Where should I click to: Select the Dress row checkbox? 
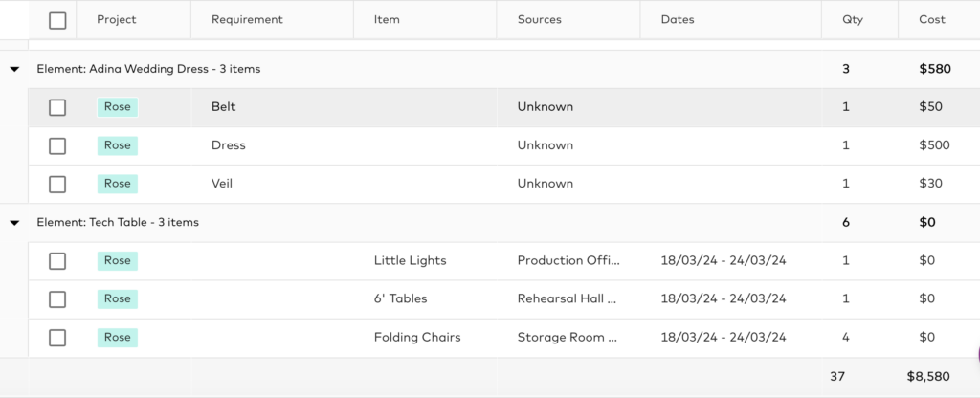pos(57,145)
